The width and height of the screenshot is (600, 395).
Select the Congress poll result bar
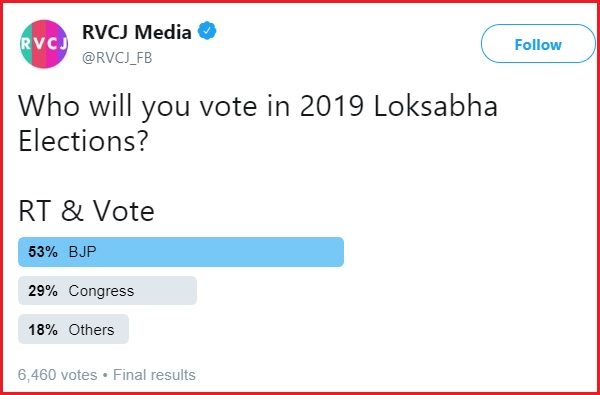coord(108,291)
